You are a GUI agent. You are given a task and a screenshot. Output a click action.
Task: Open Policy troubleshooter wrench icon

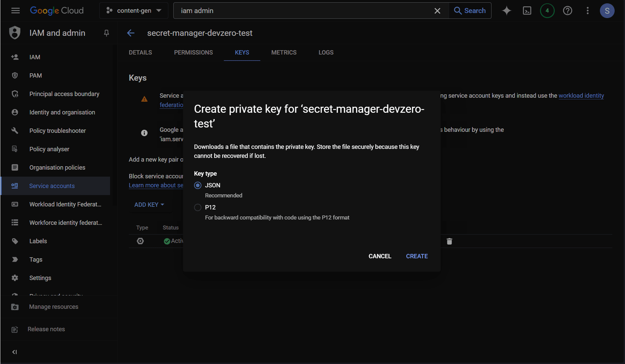[x=15, y=131]
